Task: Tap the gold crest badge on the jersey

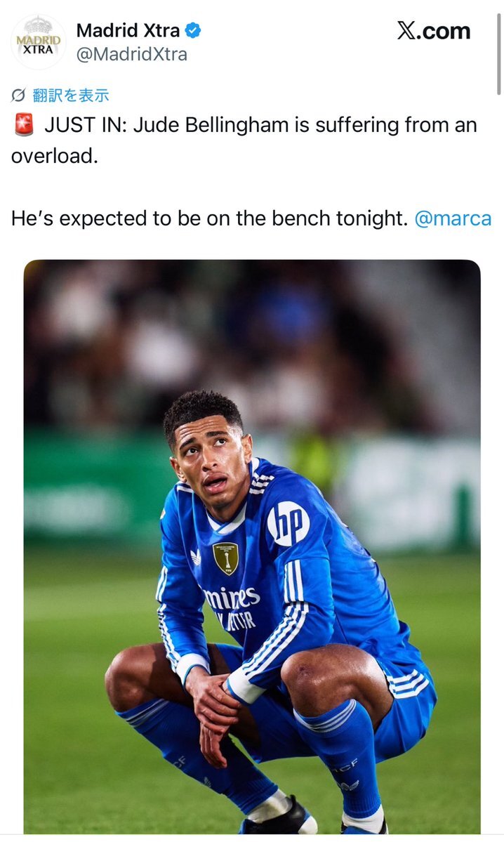Action: click(x=225, y=558)
